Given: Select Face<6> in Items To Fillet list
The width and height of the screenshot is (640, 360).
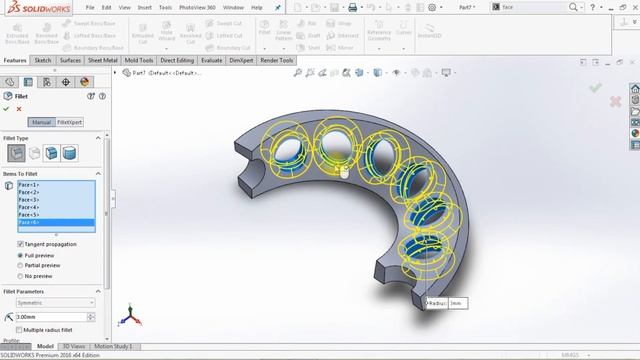Looking at the screenshot, I should 56,222.
